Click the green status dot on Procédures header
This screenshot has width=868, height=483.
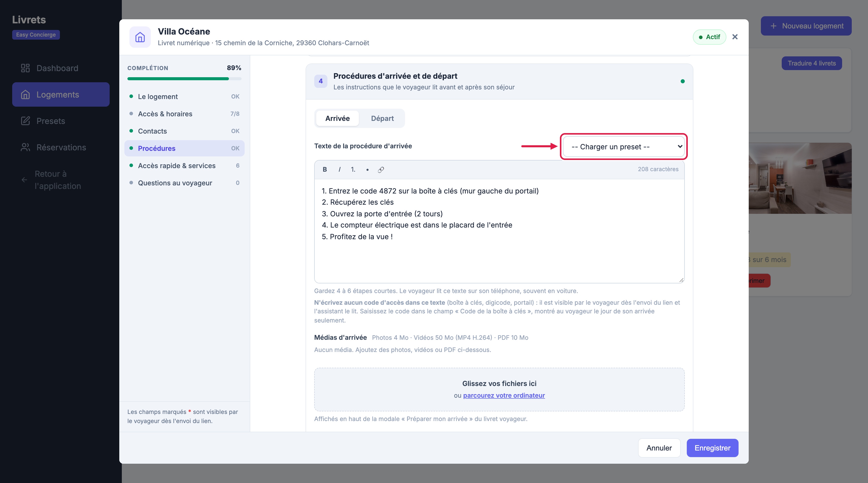coord(682,81)
